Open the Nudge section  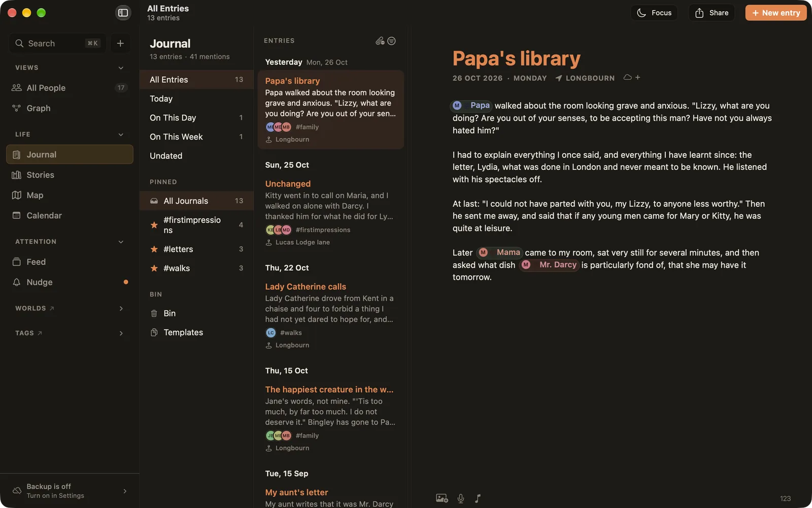coord(70,282)
